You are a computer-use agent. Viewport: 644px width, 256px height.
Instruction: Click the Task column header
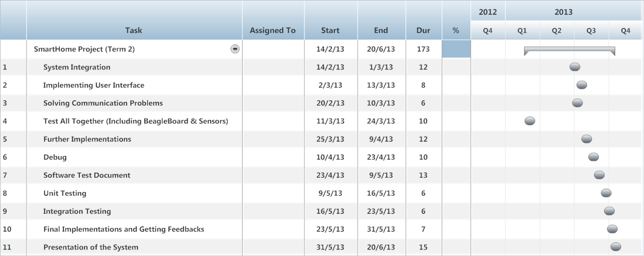point(134,30)
